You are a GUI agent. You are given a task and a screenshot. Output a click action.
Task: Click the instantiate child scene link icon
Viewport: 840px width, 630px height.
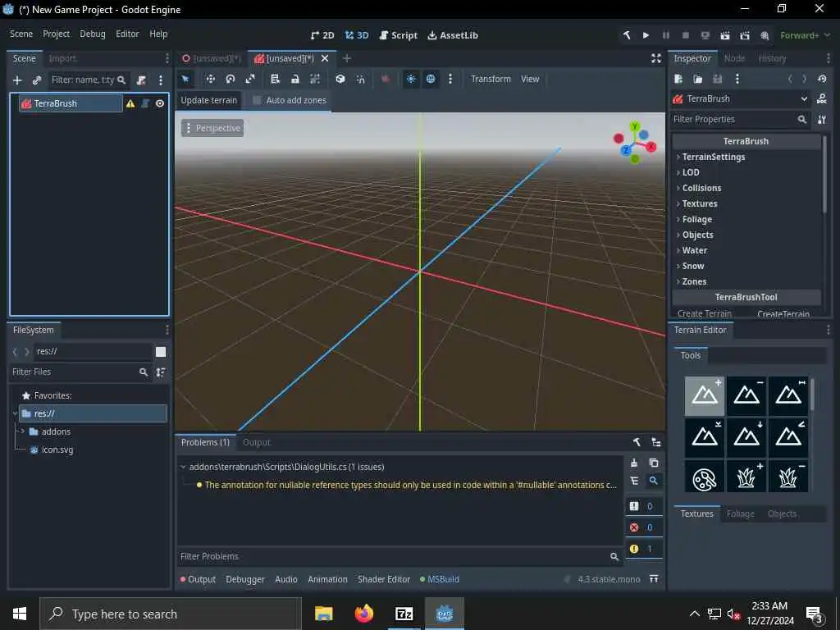click(37, 80)
